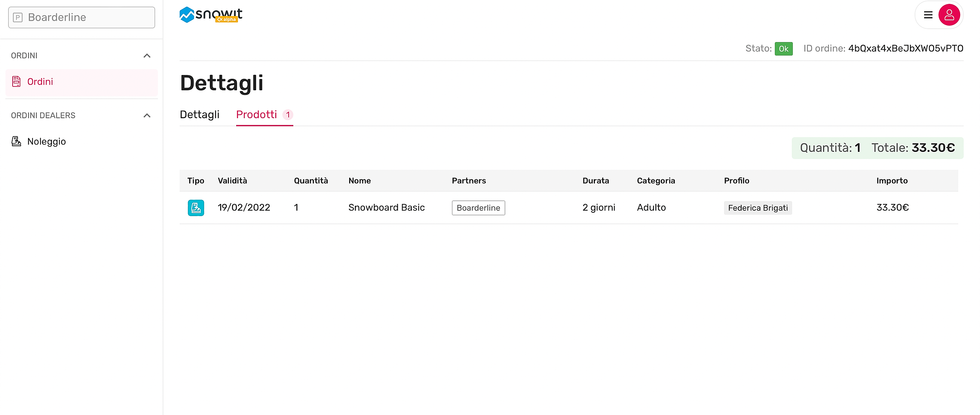Viewport: 980px width, 415px height.
Task: Open Noleggio in the sidebar
Action: tap(46, 142)
